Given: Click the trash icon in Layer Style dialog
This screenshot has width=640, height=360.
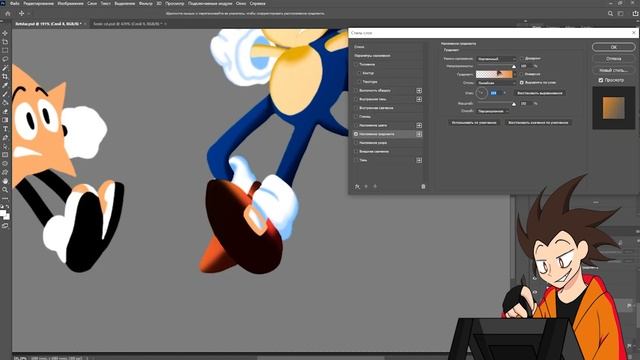Looking at the screenshot, I should coord(423,187).
